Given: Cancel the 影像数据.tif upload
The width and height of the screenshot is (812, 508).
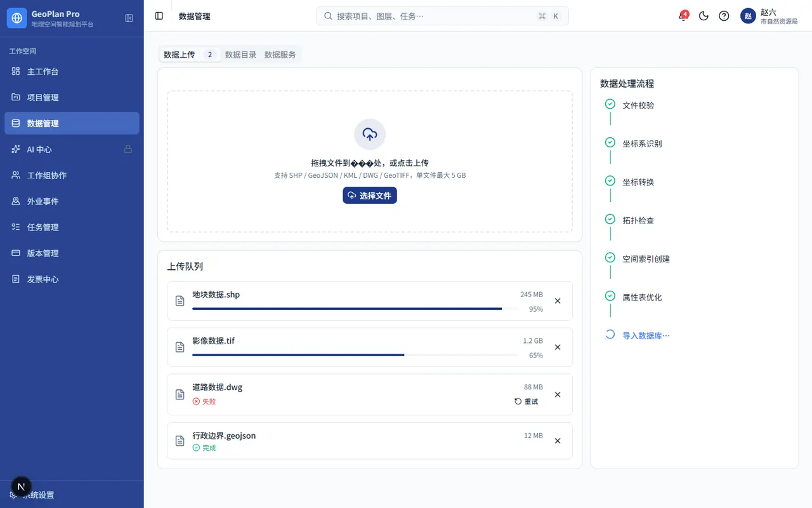Looking at the screenshot, I should [558, 347].
